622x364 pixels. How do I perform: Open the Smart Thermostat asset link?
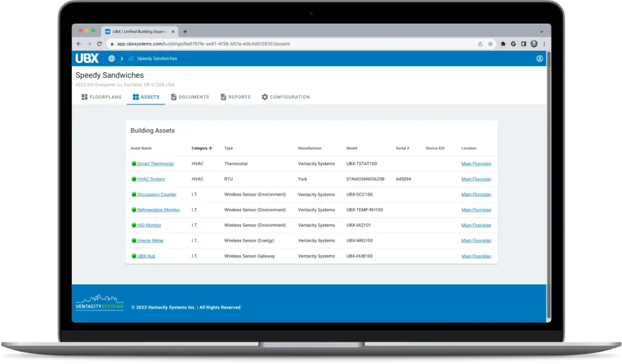coord(155,164)
